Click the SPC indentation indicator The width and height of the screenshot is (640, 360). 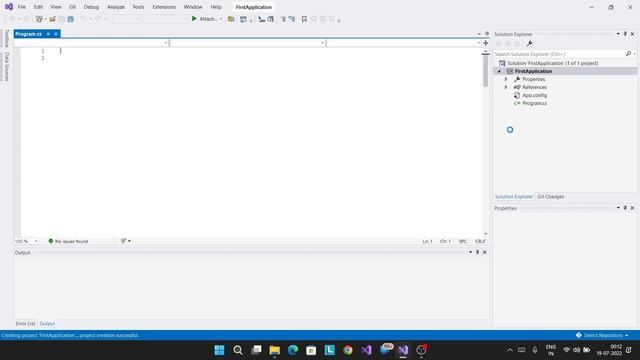click(x=463, y=241)
